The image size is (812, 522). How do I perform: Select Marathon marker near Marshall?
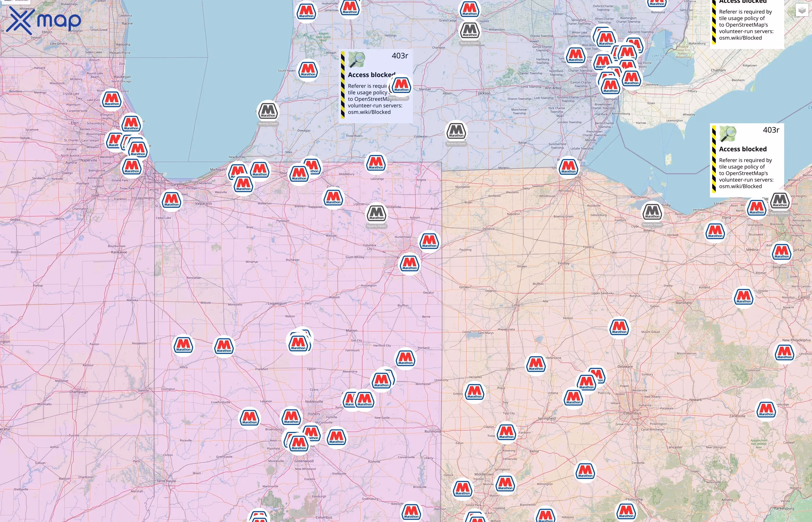click(401, 86)
